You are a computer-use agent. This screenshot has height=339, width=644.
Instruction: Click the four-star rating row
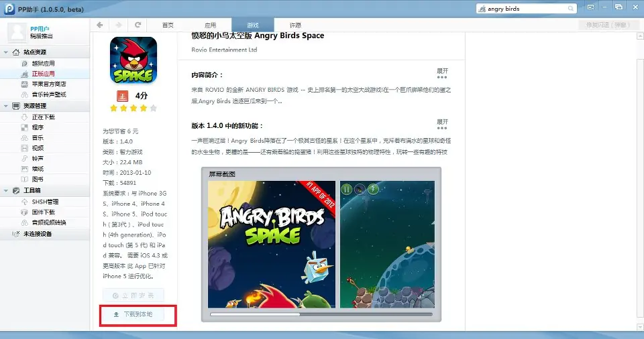click(x=133, y=109)
